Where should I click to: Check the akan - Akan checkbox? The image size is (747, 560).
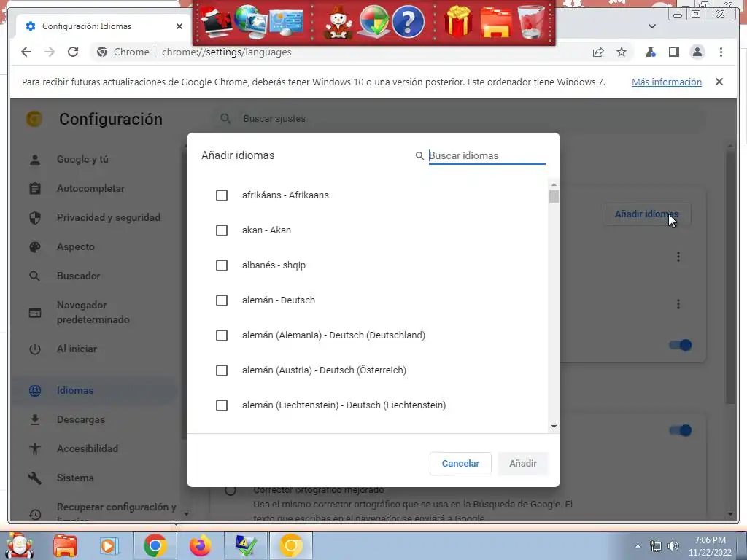(222, 230)
